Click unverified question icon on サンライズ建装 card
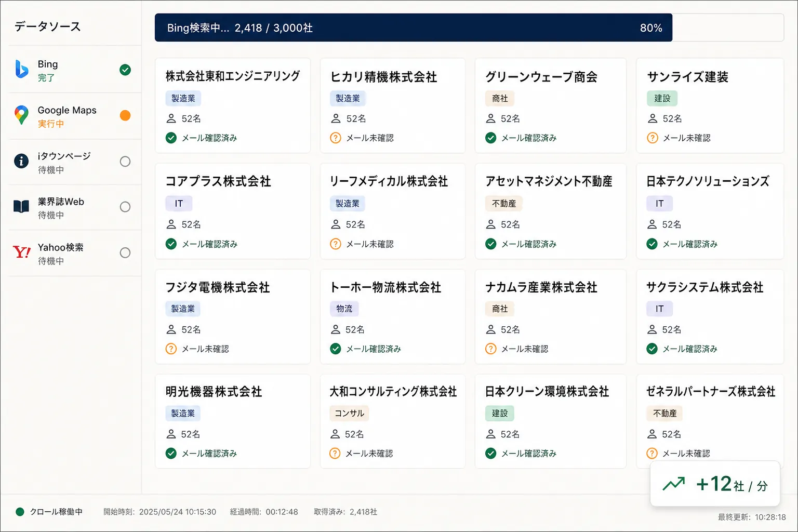 653,138
